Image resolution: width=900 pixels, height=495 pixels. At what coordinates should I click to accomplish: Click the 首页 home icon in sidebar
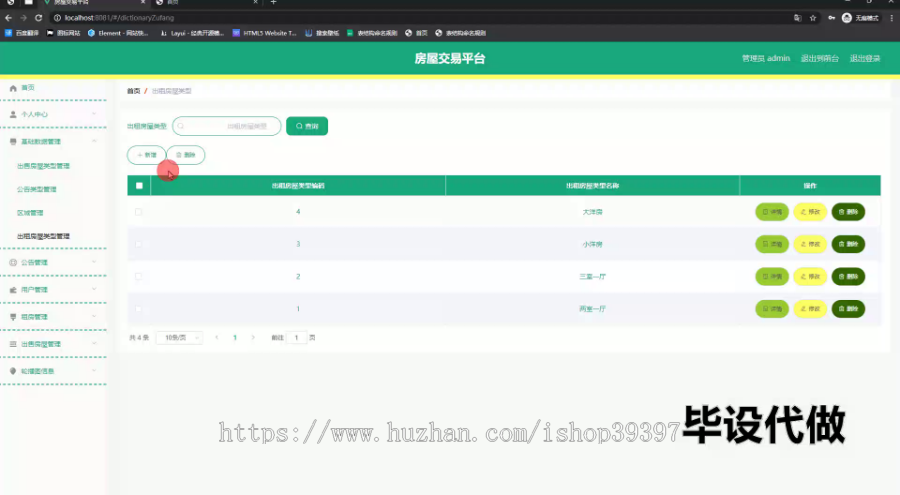click(13, 88)
